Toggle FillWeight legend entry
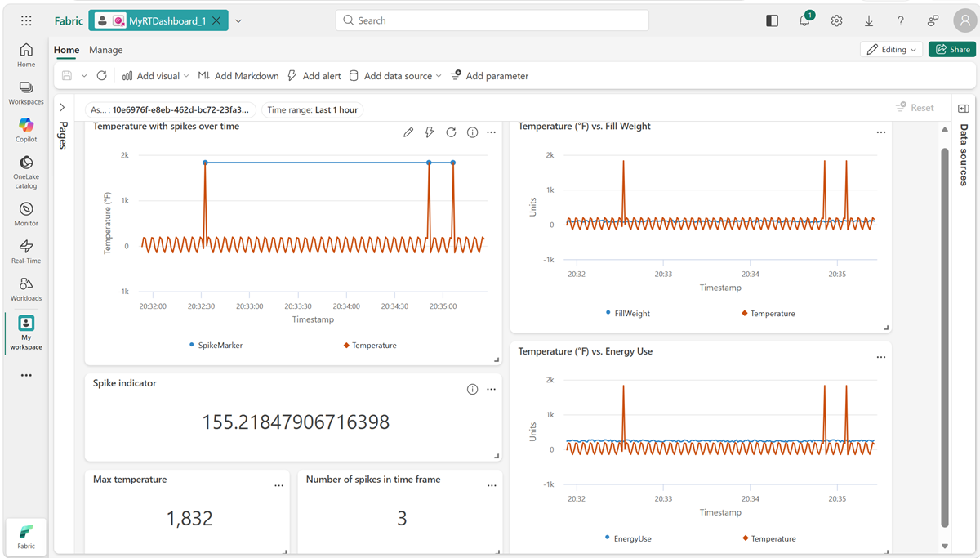The image size is (980, 558). tap(628, 314)
